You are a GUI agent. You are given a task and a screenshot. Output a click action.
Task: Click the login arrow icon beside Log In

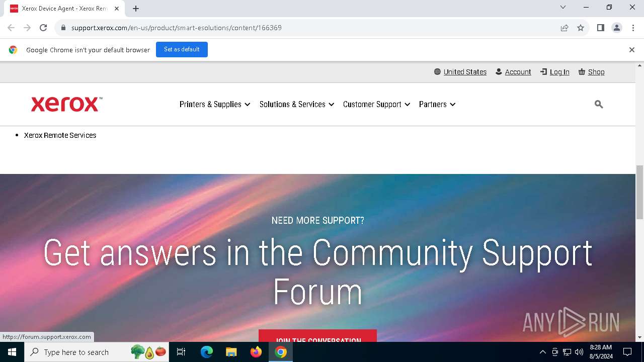click(x=543, y=72)
